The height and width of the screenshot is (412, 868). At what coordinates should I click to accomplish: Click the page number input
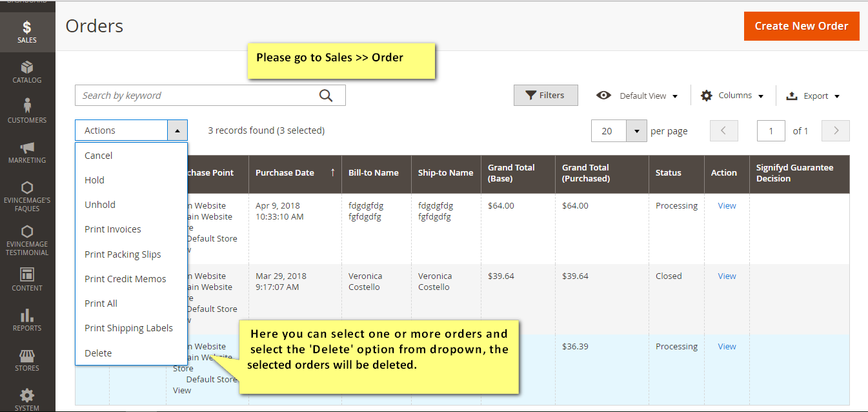(x=771, y=131)
